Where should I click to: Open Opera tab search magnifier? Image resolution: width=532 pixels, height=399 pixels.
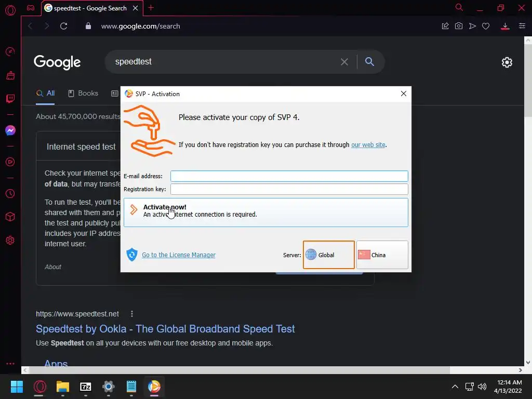point(459,7)
